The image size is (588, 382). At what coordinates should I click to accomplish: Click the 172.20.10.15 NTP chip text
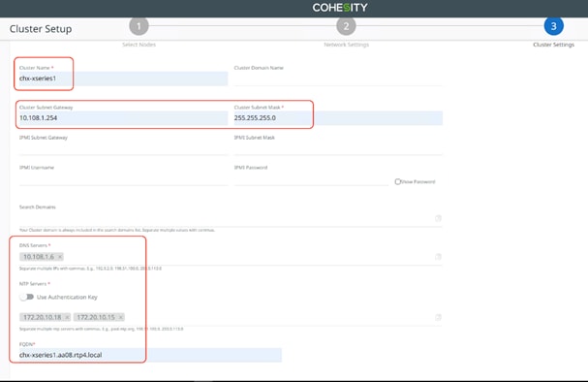pos(96,317)
